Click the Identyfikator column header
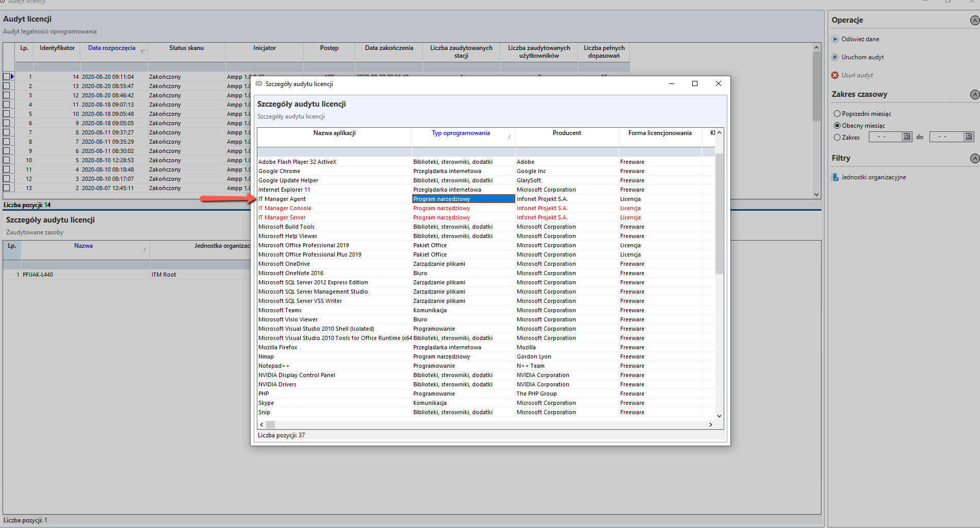Image resolution: width=980 pixels, height=528 pixels. tap(57, 48)
